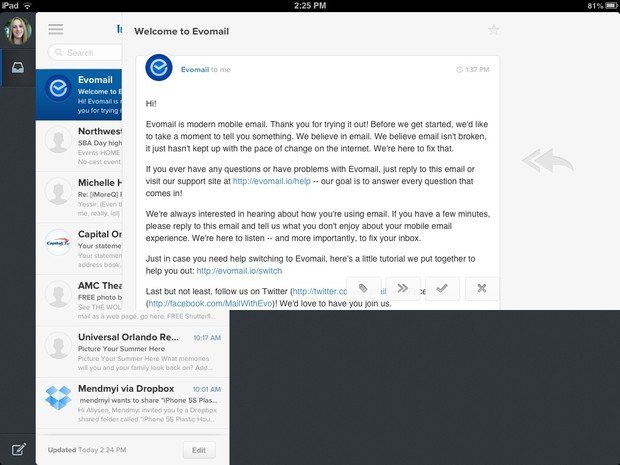Open the Northwest email in list
This screenshot has height=465, width=620.
point(79,146)
